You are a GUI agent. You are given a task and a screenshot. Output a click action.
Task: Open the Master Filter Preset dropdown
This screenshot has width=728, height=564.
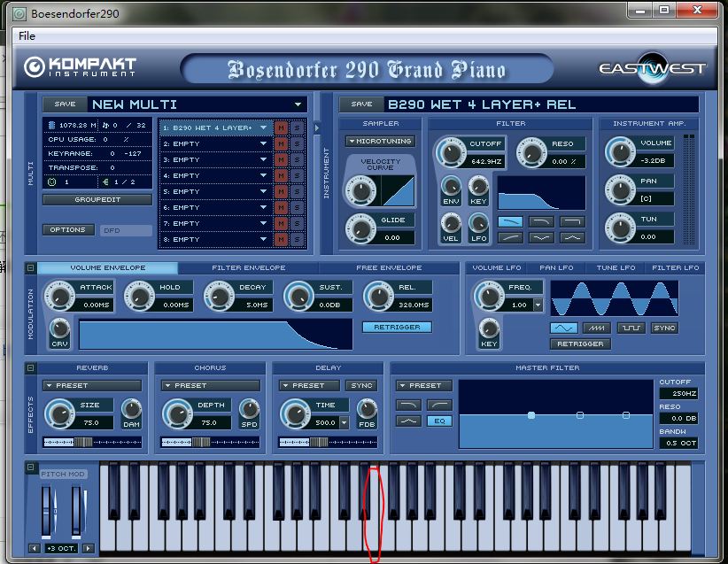click(x=424, y=385)
